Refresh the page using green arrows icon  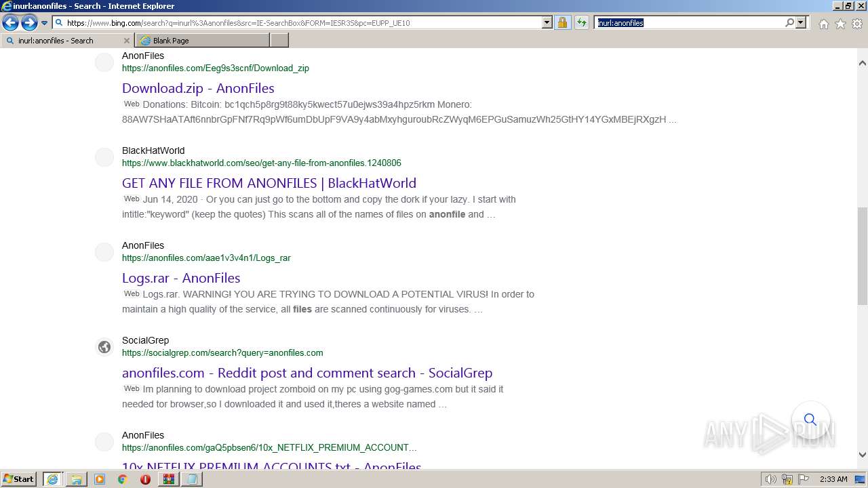coord(581,22)
